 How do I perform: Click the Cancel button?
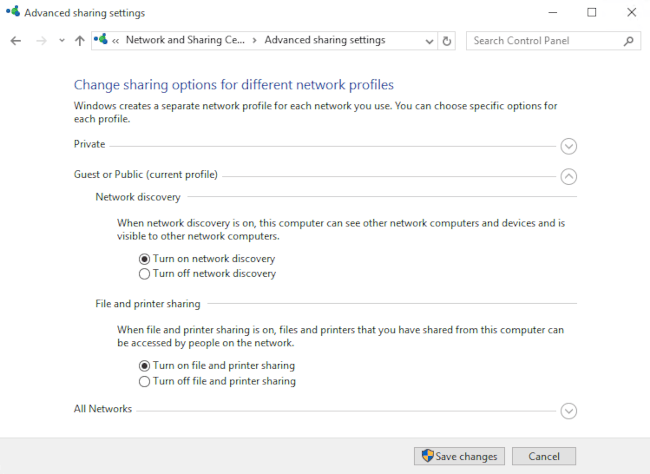(x=543, y=456)
